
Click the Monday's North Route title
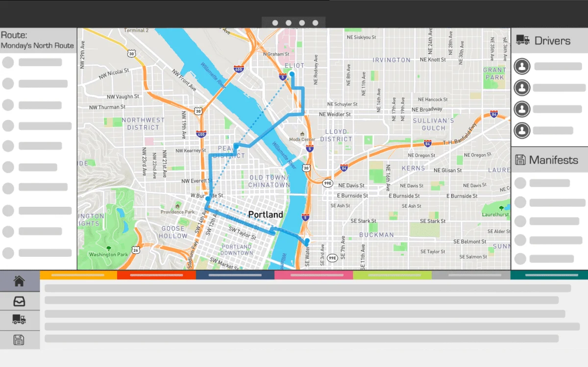[37, 46]
